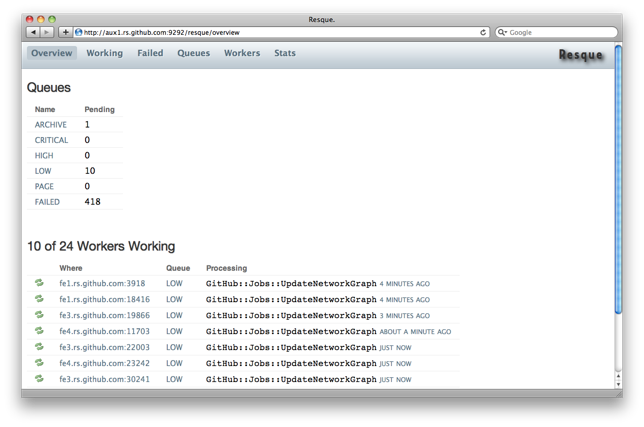The width and height of the screenshot is (644, 427).
Task: Reload the page with the refresh icon
Action: pos(483,32)
